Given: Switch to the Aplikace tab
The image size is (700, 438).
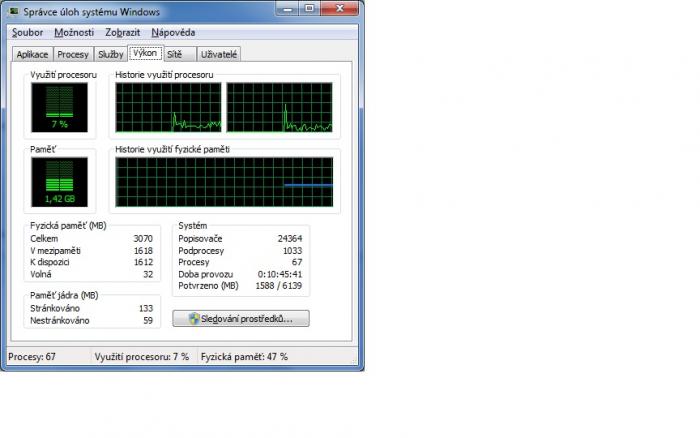Looking at the screenshot, I should click(32, 54).
